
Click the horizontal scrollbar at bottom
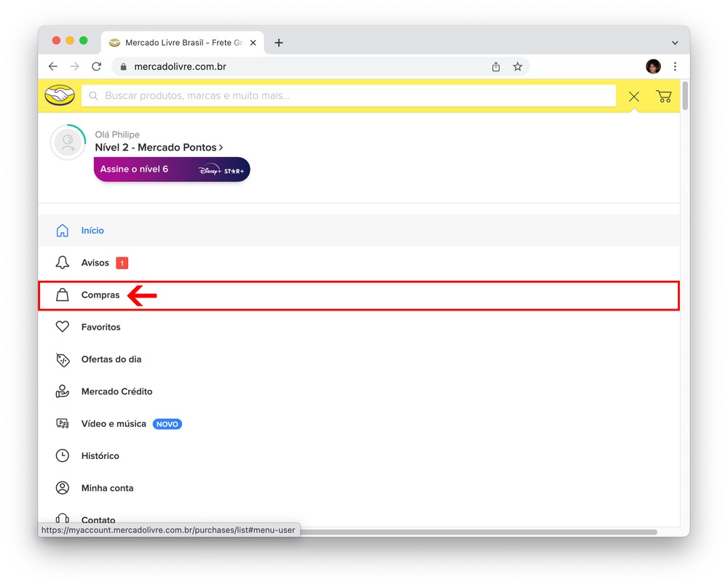[478, 532]
